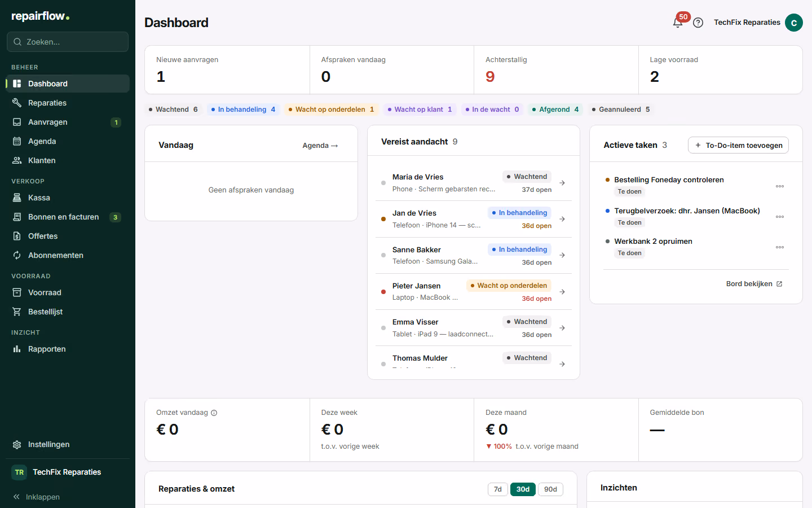Click the Wacht op onderdelen badge for Pieter Jansen
The height and width of the screenshot is (508, 812).
coord(509,286)
